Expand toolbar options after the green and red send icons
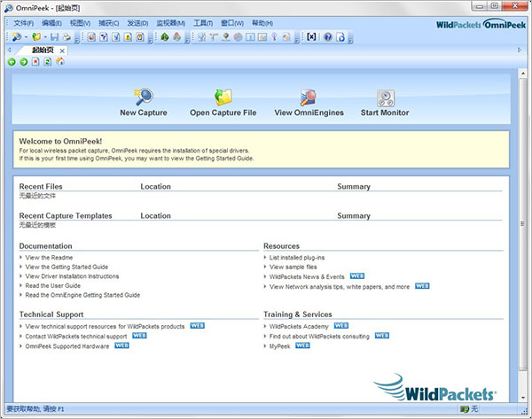This screenshot has height=419, width=532. click(187, 39)
